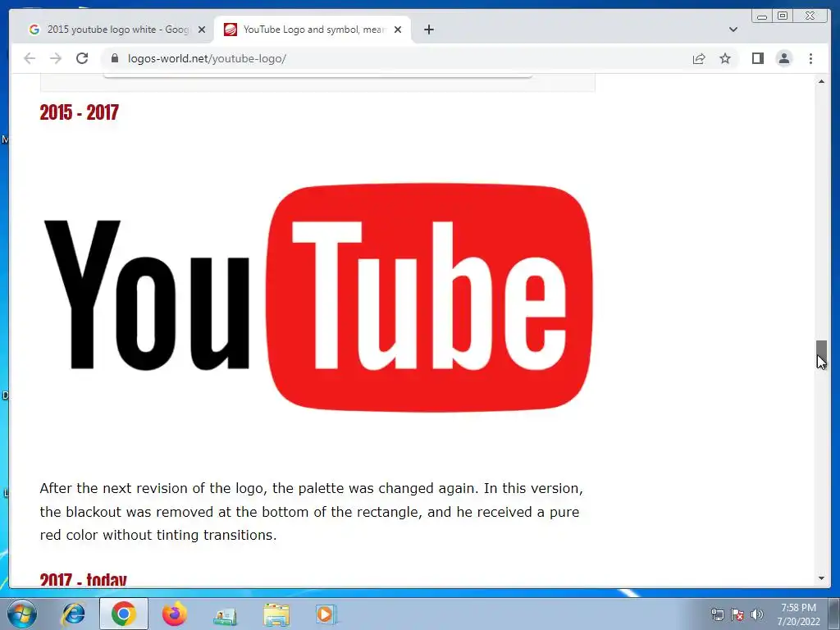Close the YouTube Logo and symbol tab
This screenshot has height=630, width=840.
pos(398,30)
